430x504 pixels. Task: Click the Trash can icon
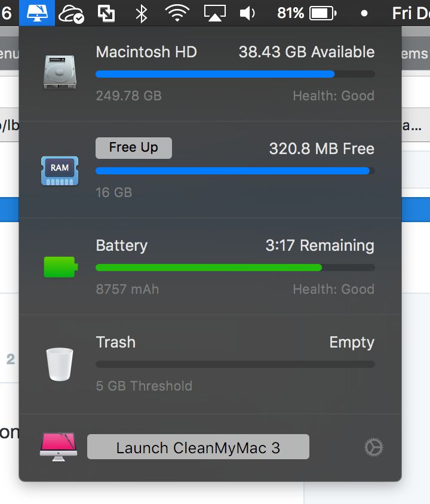point(60,364)
